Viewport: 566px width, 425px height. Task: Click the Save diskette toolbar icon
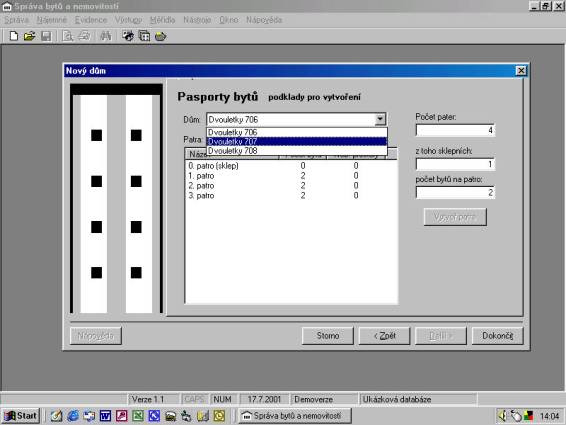point(46,36)
